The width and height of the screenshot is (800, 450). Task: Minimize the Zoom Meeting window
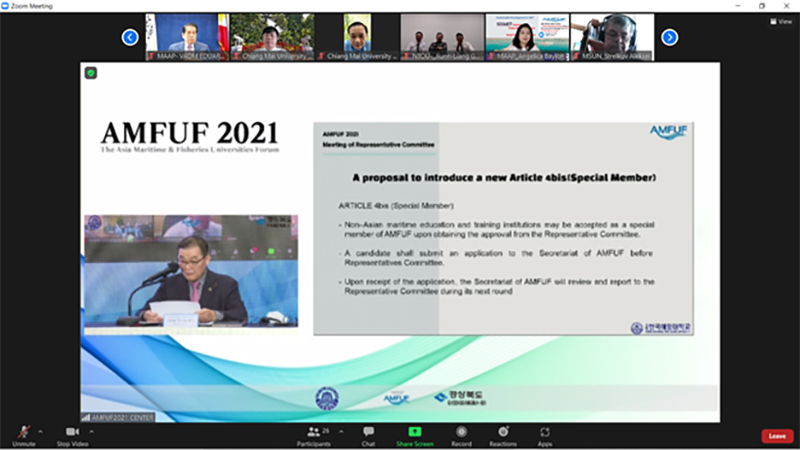[x=738, y=6]
